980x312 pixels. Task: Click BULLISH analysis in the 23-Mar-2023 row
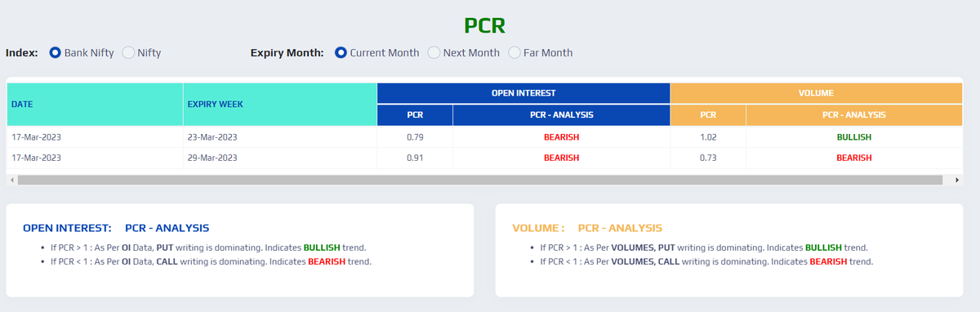point(854,137)
